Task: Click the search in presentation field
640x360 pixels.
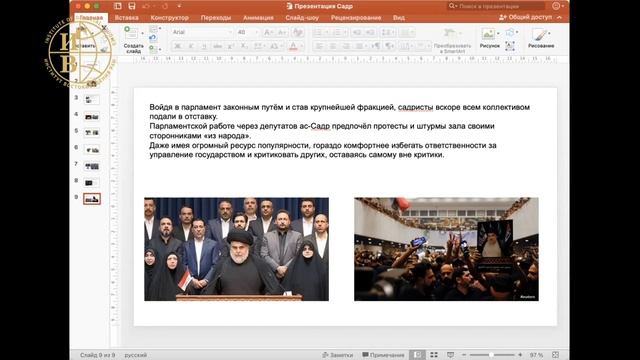Action: [x=496, y=6]
